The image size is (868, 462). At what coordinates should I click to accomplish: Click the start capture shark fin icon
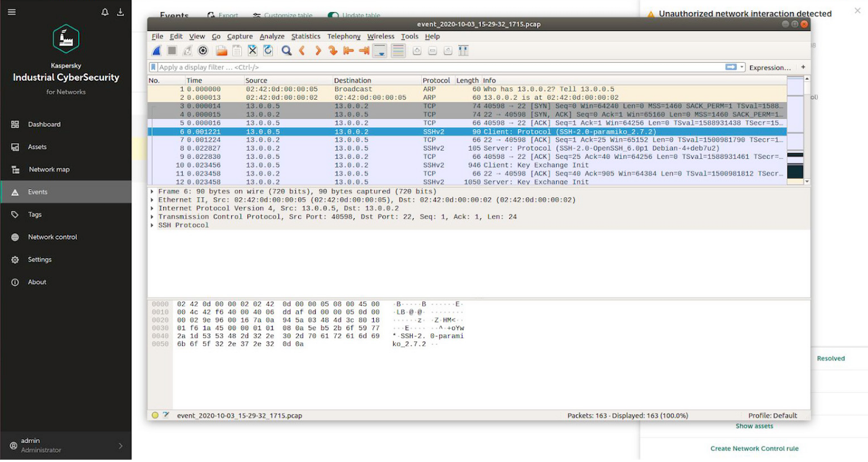coord(157,51)
